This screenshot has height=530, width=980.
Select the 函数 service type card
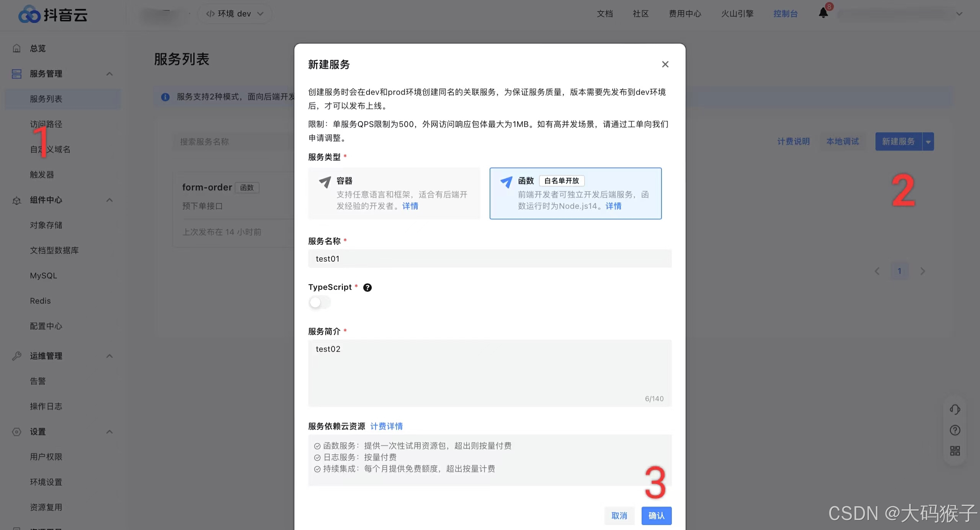coord(575,193)
